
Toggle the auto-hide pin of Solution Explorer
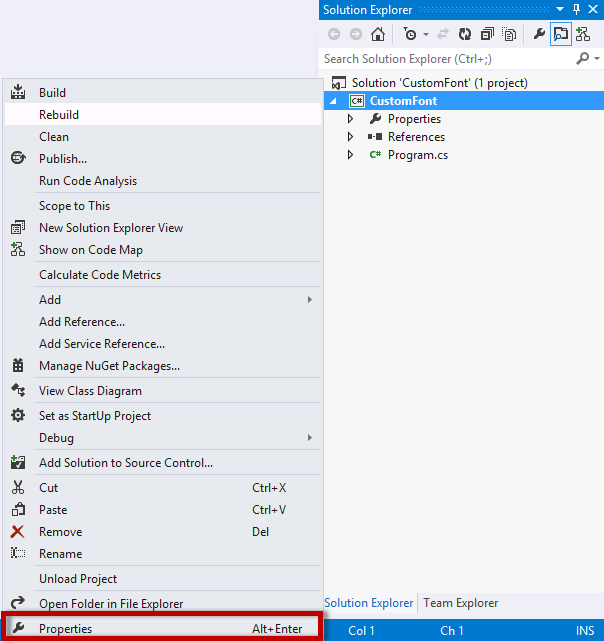576,9
